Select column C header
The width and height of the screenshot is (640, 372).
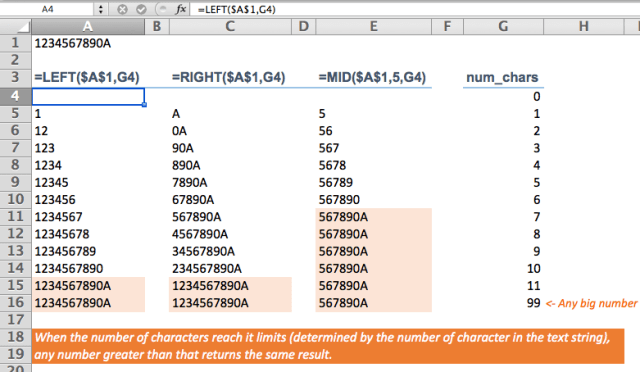[x=230, y=27]
